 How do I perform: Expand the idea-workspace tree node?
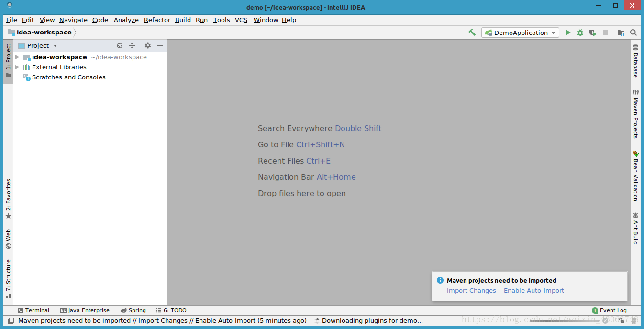[x=17, y=57]
